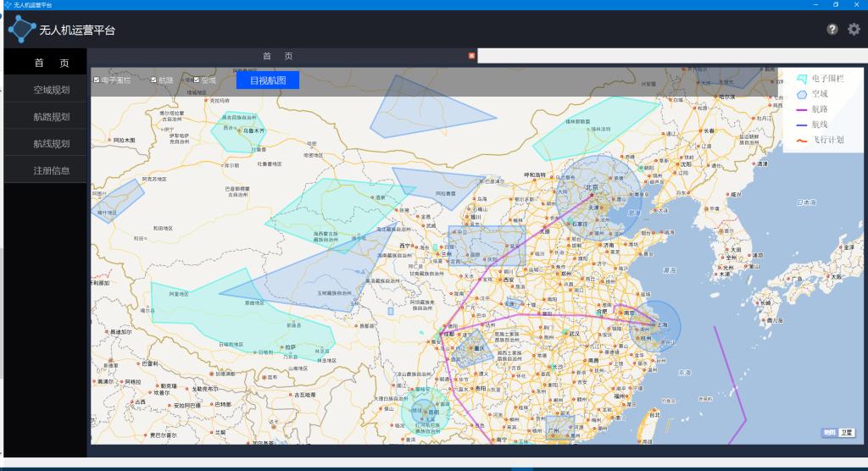Click the 无人机运营平台 drone logo icon

22,30
